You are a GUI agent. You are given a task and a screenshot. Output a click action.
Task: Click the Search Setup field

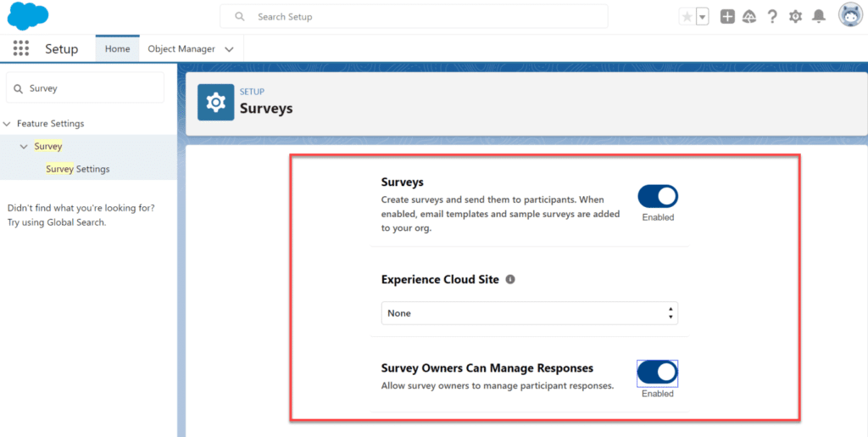tap(414, 16)
